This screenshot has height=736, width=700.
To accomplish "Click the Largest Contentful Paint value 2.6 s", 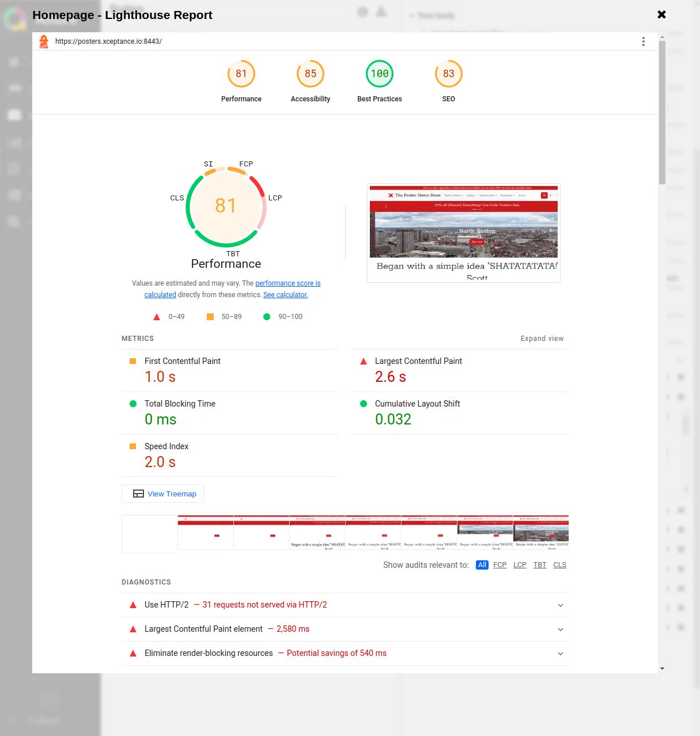I will [x=391, y=377].
